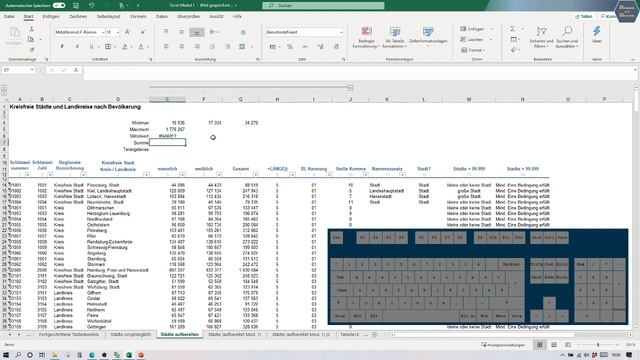640x360 pixels.
Task: Open Als Tabelle formatieren
Action: [x=394, y=37]
